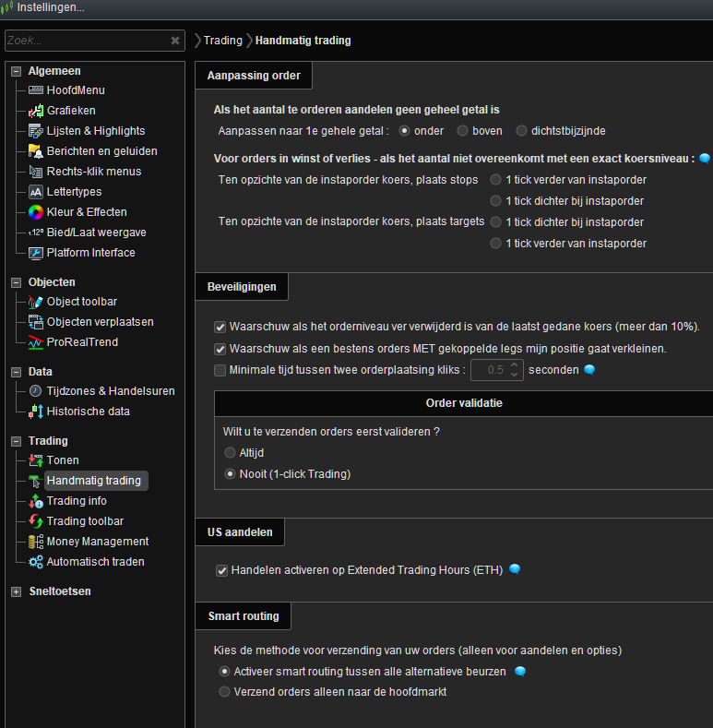
Task: Clear search with the X icon
Action: click(x=175, y=41)
